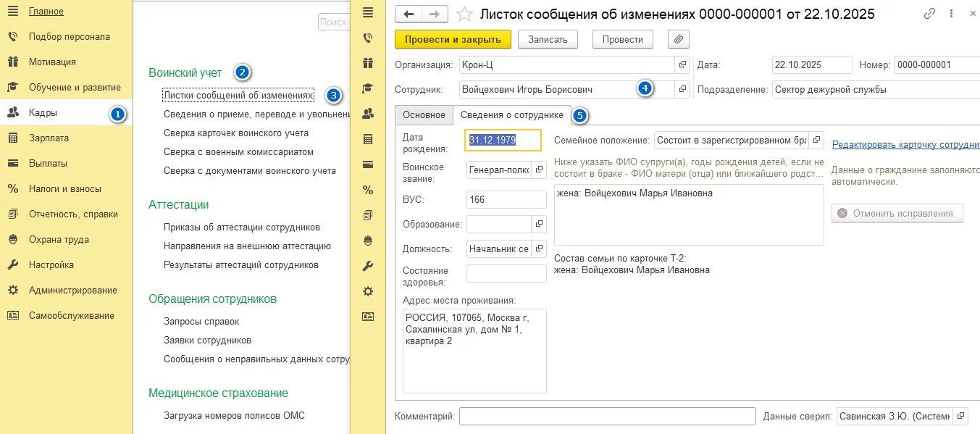Click Провести и закрыть button
Screen dimensions: 980x434
click(453, 39)
